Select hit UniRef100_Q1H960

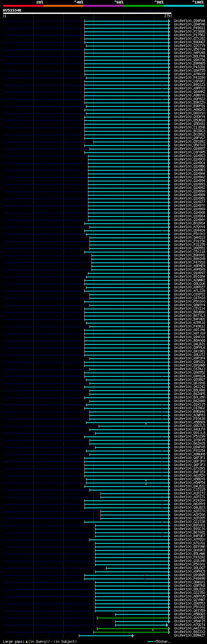tap(190, 220)
